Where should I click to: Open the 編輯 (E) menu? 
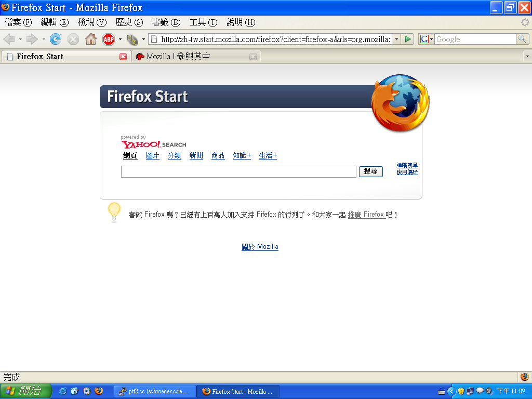point(55,22)
